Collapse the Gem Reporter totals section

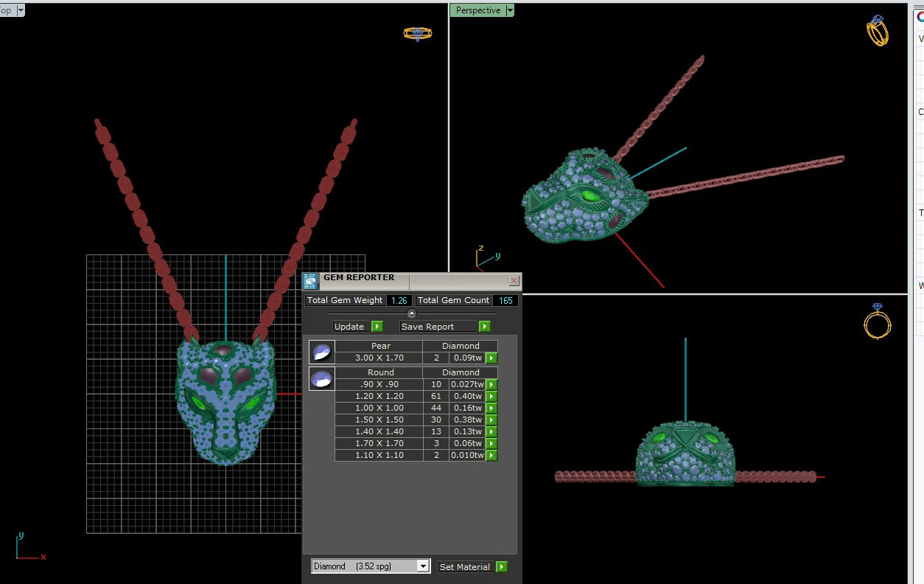pyautogui.click(x=412, y=313)
